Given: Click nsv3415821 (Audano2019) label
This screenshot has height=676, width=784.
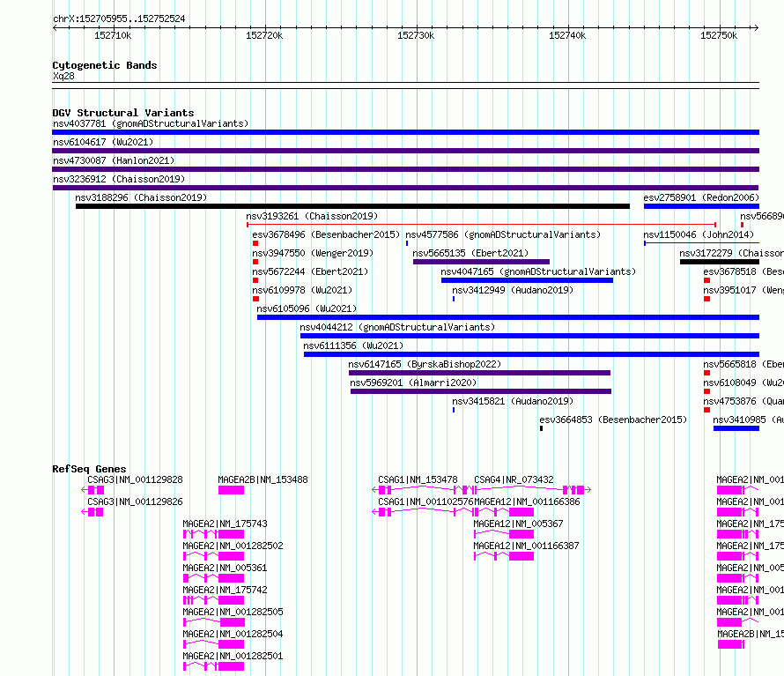Looking at the screenshot, I should click(513, 401).
